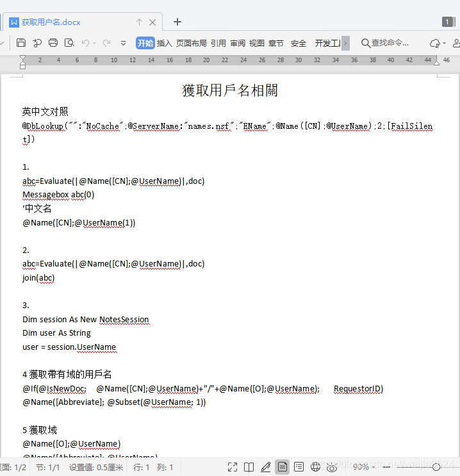Click the document title 獲取用戶名相關
Image resolution: width=460 pixels, height=476 pixels.
click(x=229, y=90)
